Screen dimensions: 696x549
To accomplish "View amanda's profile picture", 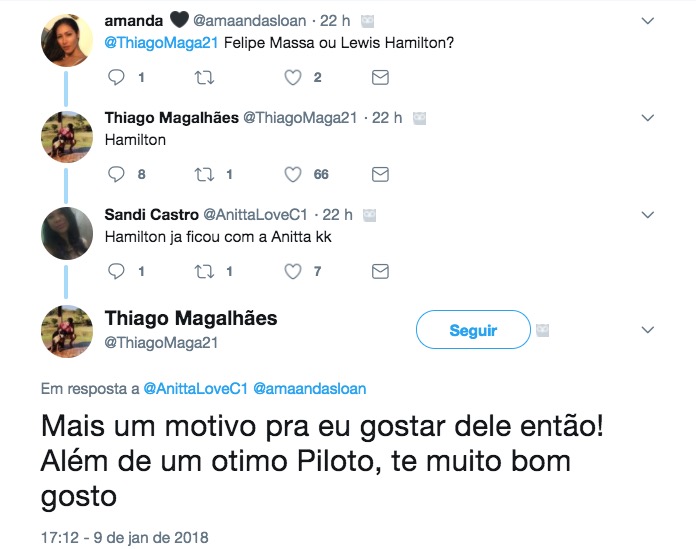I will pyautogui.click(x=67, y=40).
